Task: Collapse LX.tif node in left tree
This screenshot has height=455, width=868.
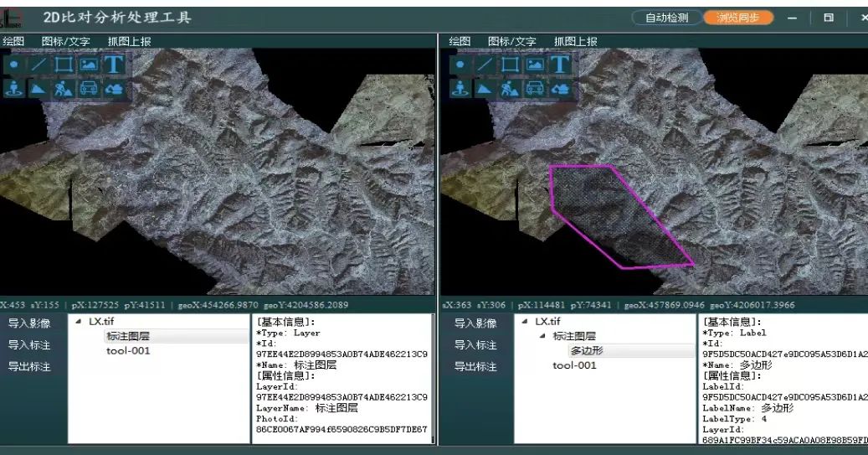Action: tap(79, 322)
